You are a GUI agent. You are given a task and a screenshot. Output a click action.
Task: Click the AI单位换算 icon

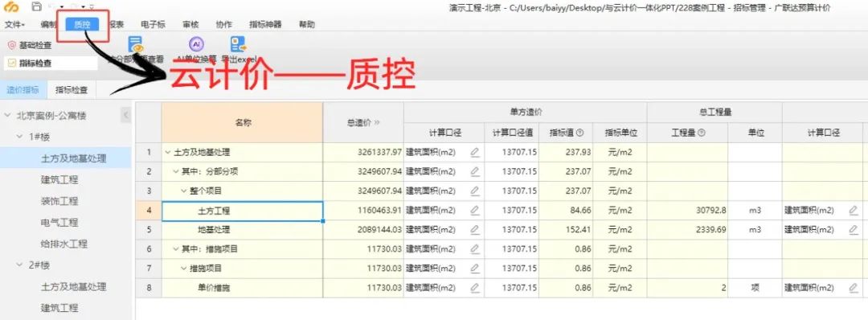click(196, 45)
